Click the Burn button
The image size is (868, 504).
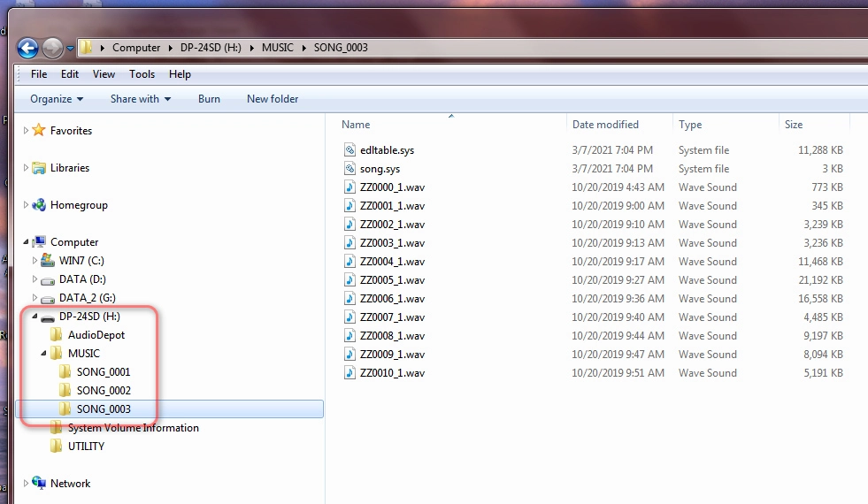click(209, 99)
